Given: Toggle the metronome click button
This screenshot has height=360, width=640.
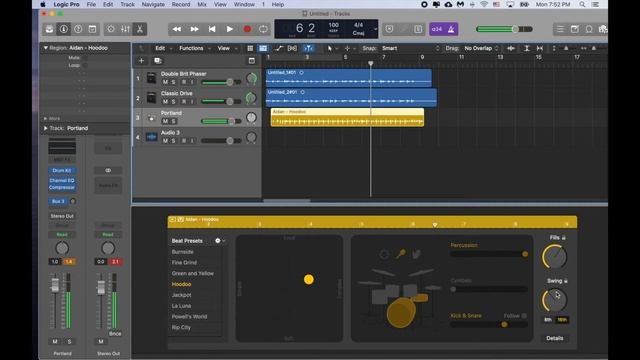Looking at the screenshot, I should [x=451, y=29].
